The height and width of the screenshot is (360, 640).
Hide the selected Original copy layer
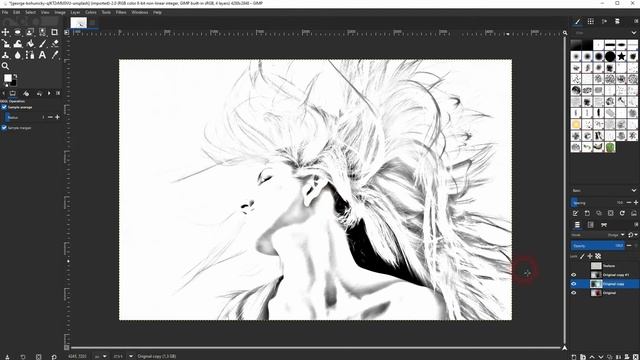(x=574, y=284)
